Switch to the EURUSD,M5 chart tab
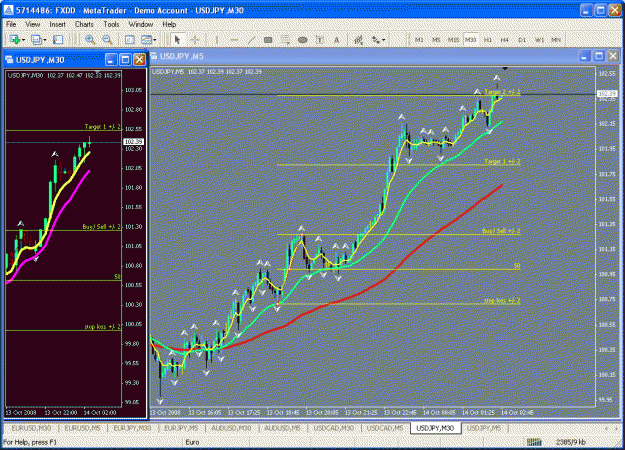 (83, 428)
